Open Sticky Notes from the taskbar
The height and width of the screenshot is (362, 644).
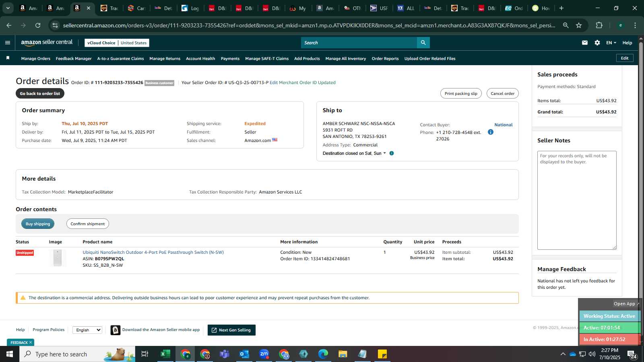click(382, 354)
